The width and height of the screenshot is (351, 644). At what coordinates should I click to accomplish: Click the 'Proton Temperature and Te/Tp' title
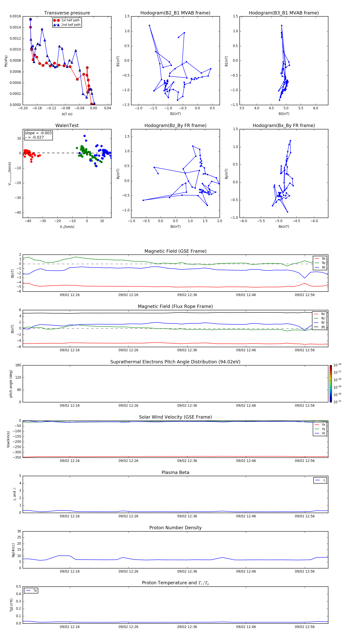175,583
